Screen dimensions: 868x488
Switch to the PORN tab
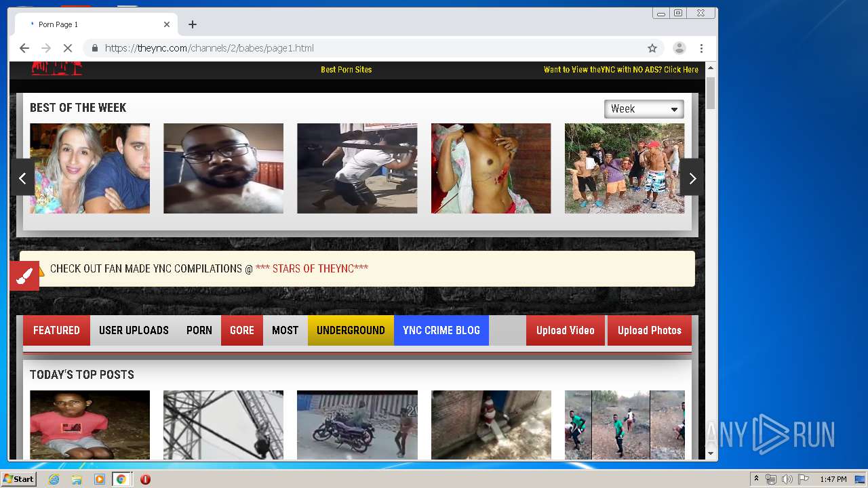pyautogui.click(x=199, y=330)
